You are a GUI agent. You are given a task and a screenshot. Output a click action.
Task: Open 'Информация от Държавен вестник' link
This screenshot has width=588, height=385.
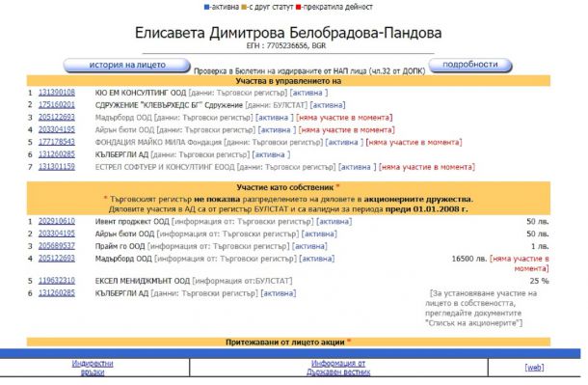[x=338, y=368]
